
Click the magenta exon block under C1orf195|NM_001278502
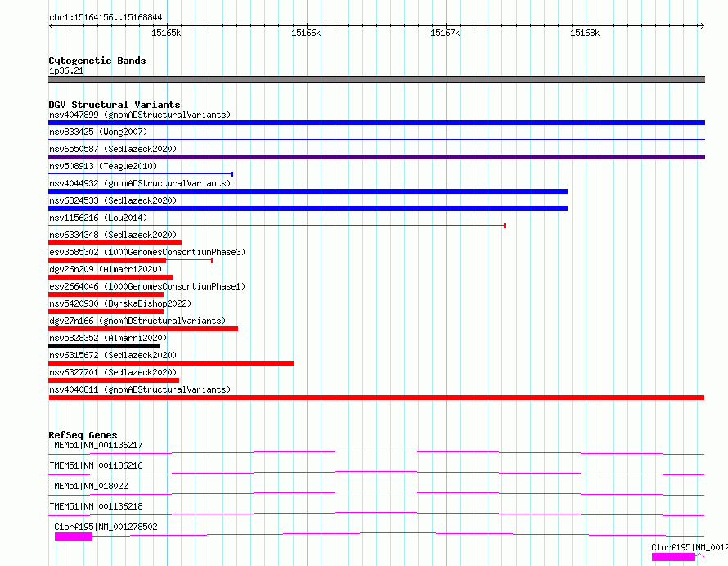[74, 537]
